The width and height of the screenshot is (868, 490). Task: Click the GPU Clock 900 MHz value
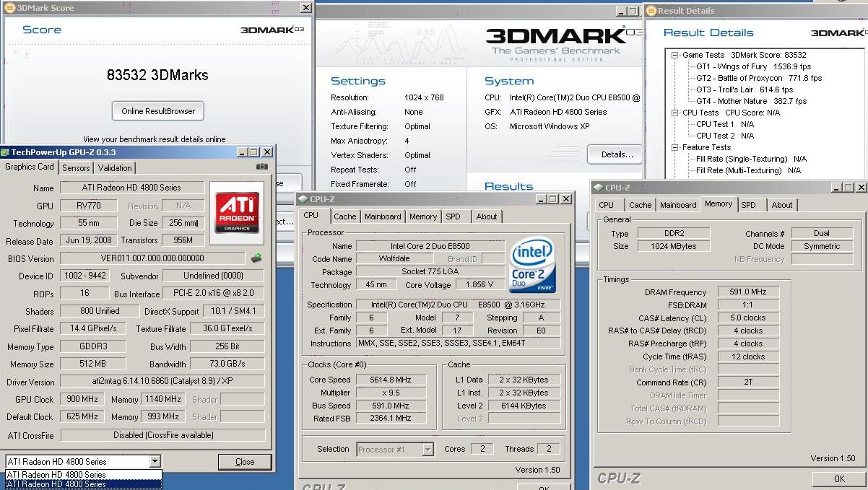coord(84,399)
